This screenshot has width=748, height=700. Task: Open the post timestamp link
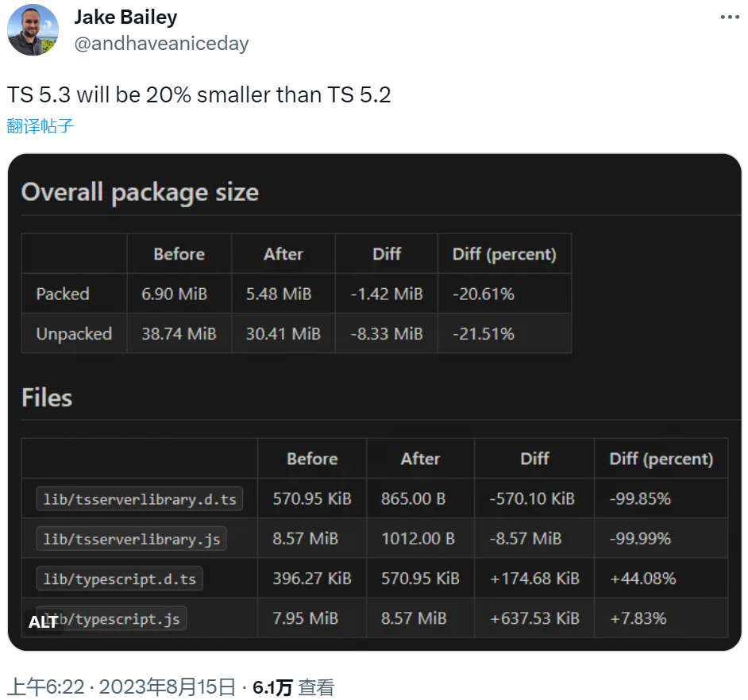121,687
